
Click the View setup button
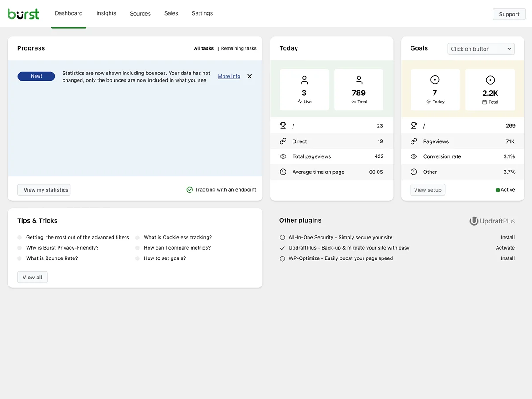(427, 190)
